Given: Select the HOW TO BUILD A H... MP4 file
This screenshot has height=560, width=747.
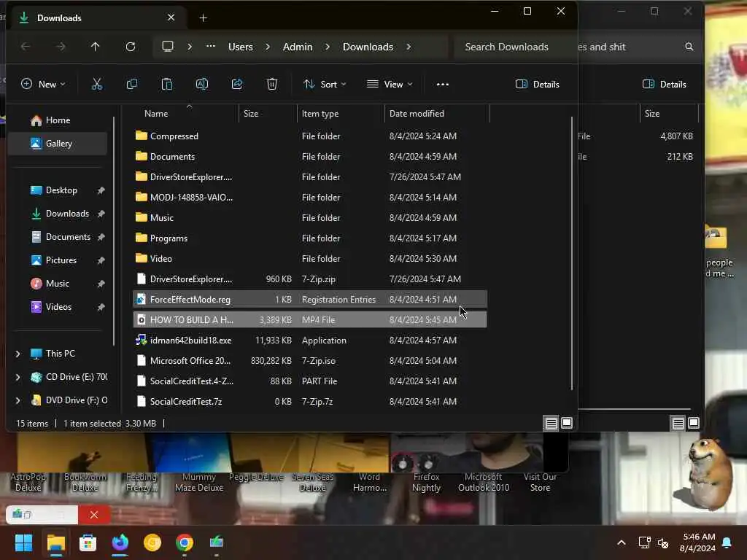Looking at the screenshot, I should pyautogui.click(x=309, y=320).
